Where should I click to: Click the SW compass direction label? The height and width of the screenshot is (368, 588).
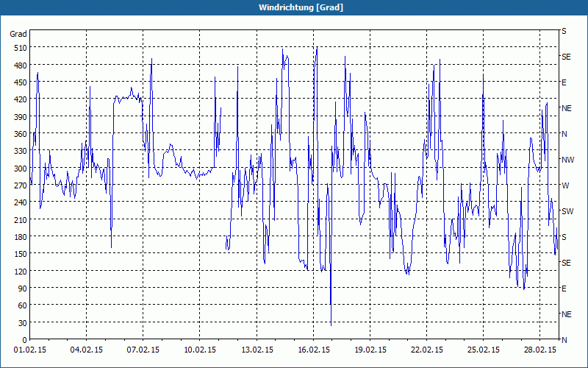point(567,211)
